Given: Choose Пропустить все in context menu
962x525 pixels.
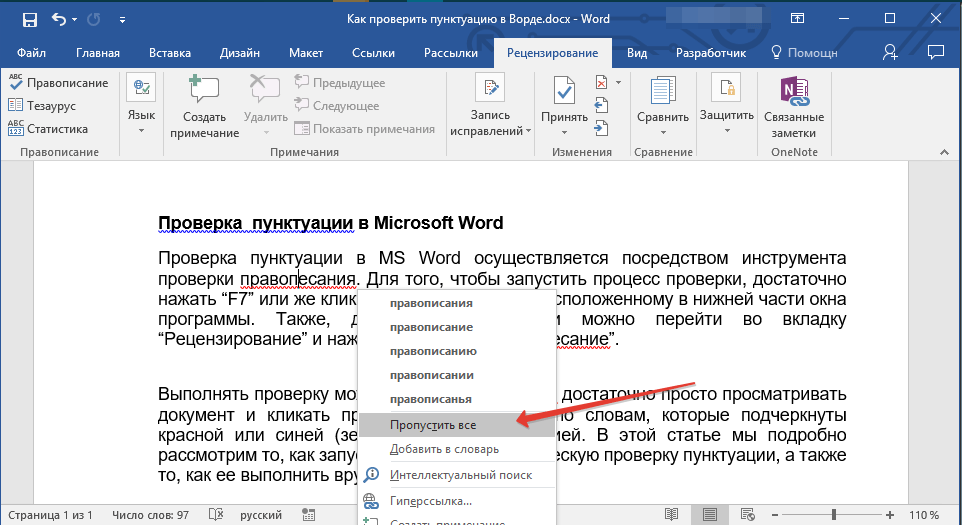Looking at the screenshot, I should (x=433, y=425).
